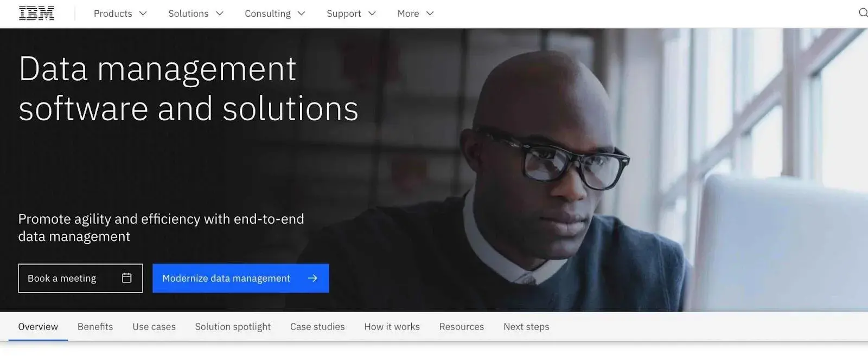868x356 pixels.
Task: Click the IBM logo
Action: point(36,14)
